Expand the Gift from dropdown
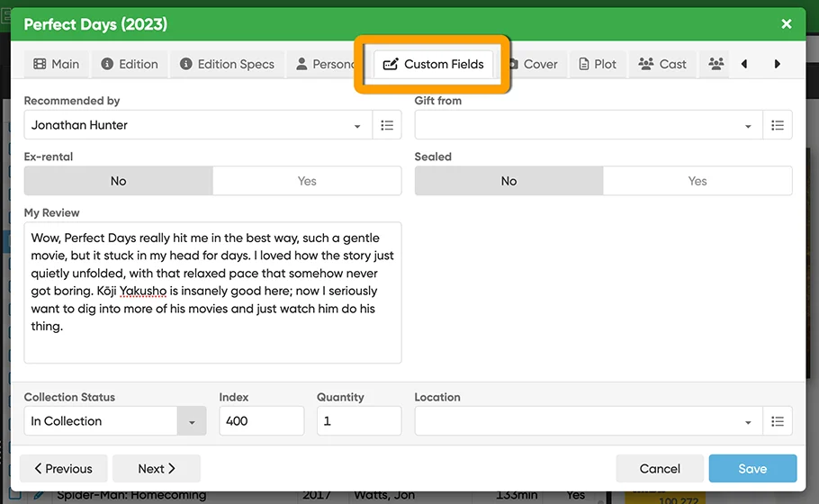 point(748,126)
